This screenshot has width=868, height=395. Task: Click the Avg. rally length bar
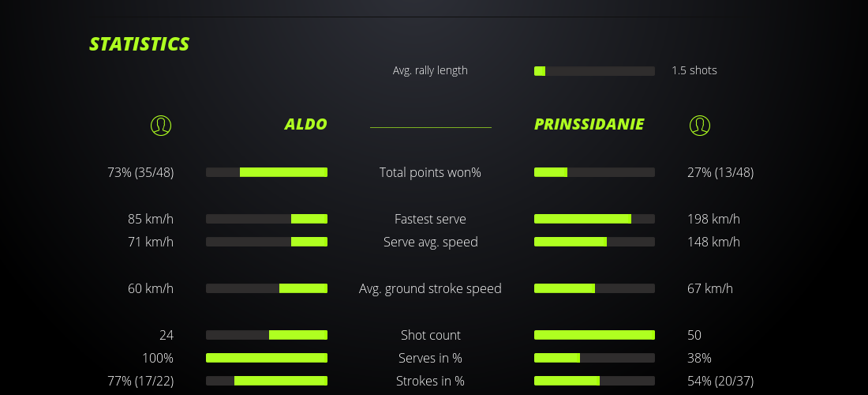click(594, 71)
